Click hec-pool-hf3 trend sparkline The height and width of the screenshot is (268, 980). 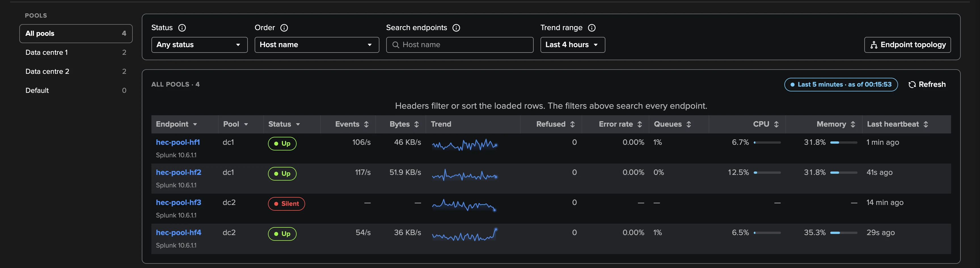[464, 205]
